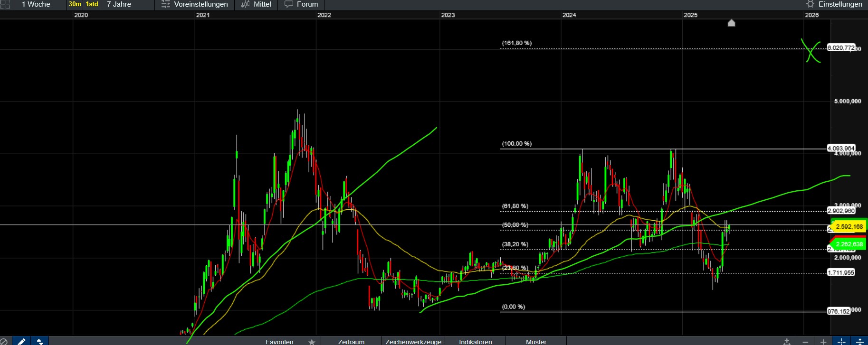
Task: Open the 7 Jahre time range
Action: click(119, 4)
